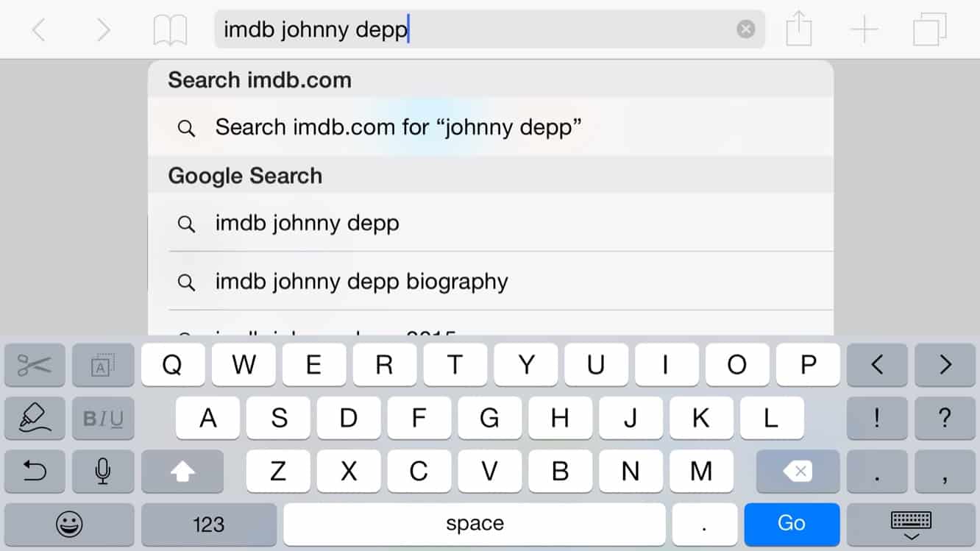Switch to the 123 numbers keyboard
The width and height of the screenshot is (980, 551).
pyautogui.click(x=209, y=524)
